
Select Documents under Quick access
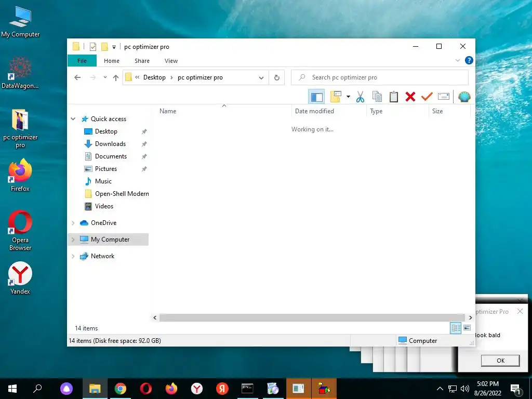tap(111, 156)
